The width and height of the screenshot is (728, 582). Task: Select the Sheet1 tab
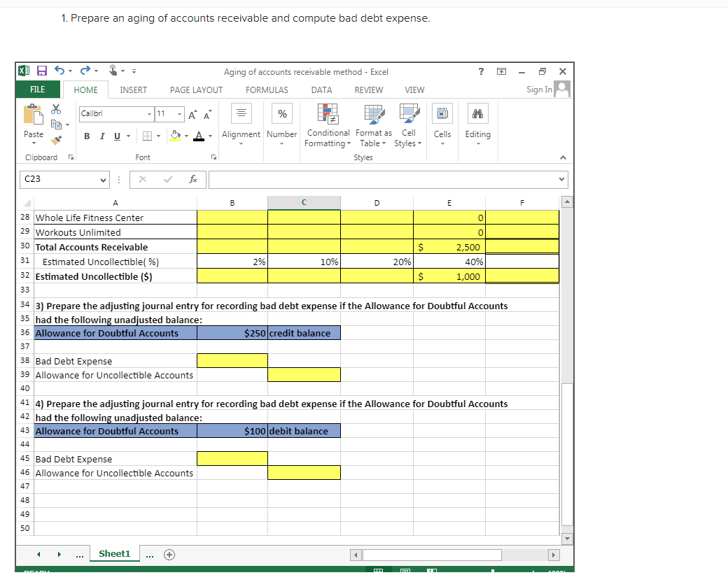click(x=114, y=554)
